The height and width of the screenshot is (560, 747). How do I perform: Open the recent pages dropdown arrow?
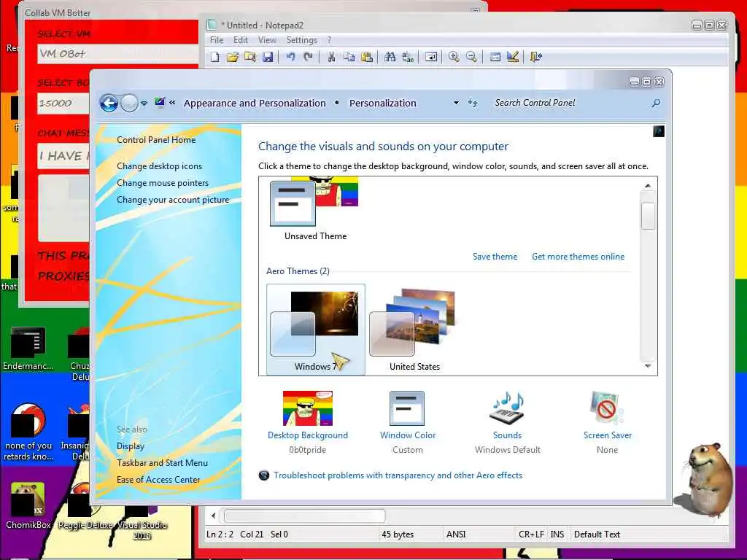(x=144, y=103)
